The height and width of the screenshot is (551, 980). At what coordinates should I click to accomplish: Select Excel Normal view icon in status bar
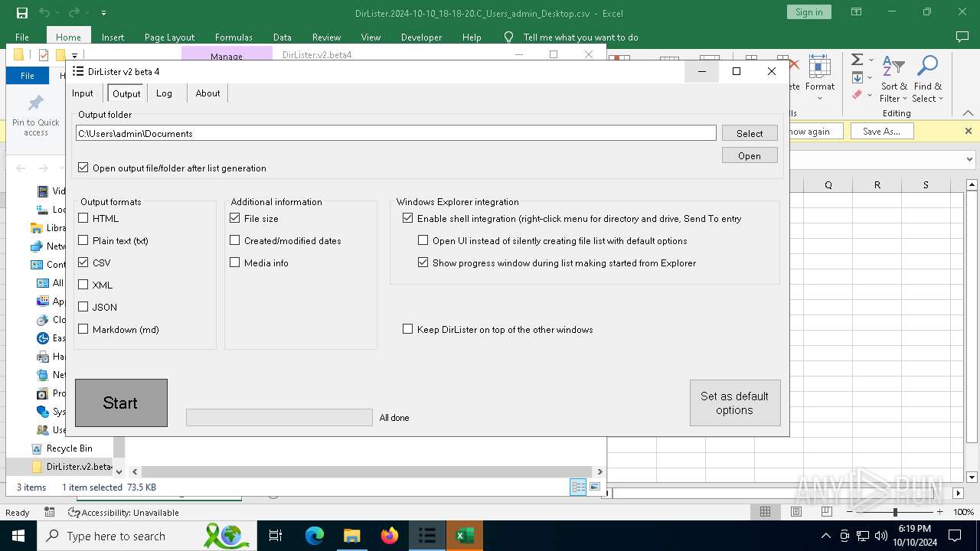click(x=765, y=512)
